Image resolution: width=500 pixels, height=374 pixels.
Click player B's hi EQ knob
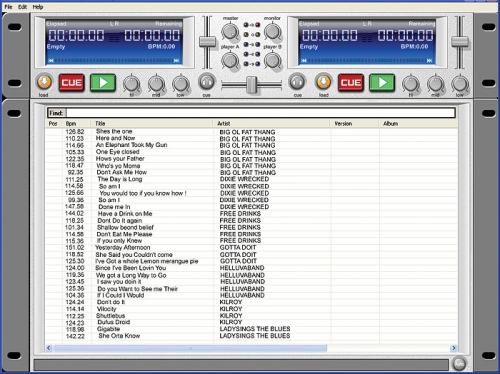411,84
